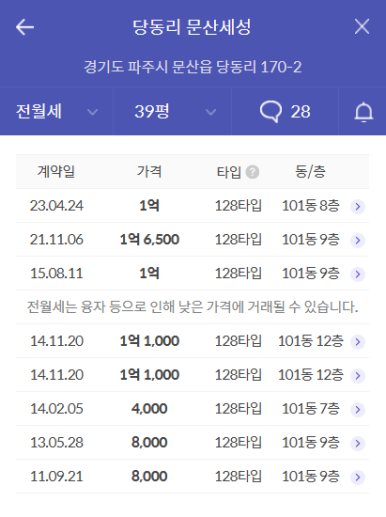Click 101동 7층 cell

tap(311, 409)
